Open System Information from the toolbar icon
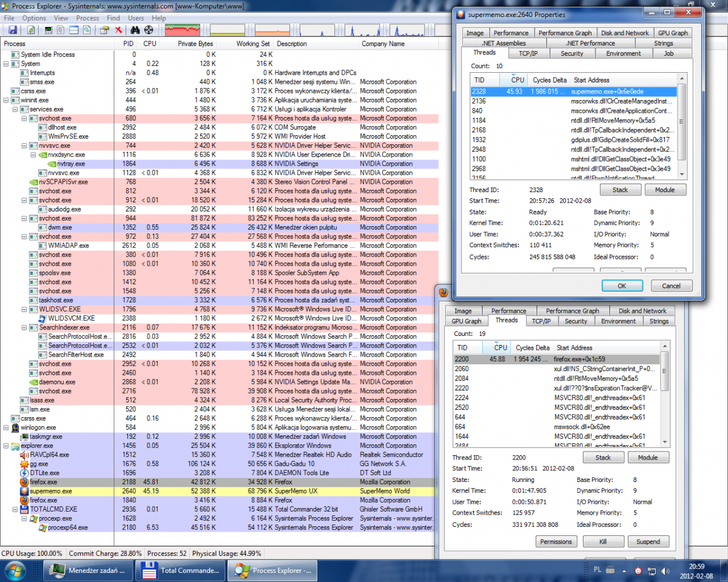 49,30
